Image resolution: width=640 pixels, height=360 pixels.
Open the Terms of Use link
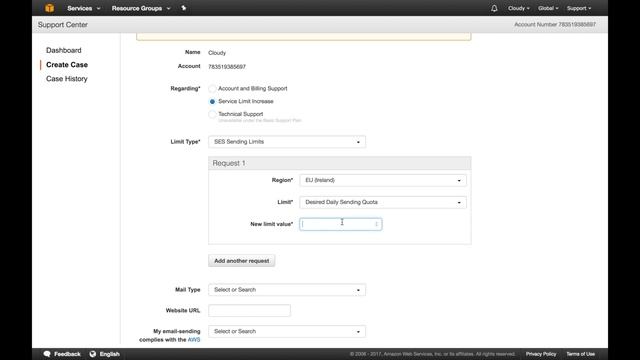580,354
